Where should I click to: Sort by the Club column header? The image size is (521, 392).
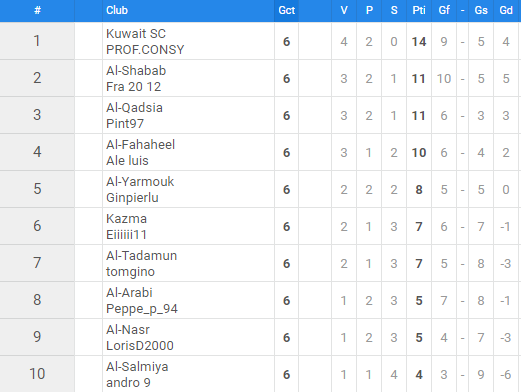click(117, 10)
